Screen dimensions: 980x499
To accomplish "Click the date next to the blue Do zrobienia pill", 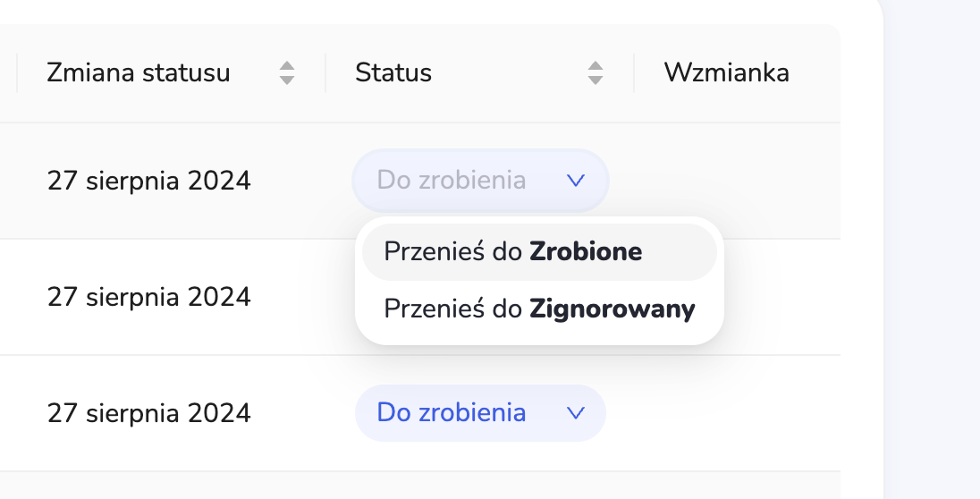I will pyautogui.click(x=149, y=413).
